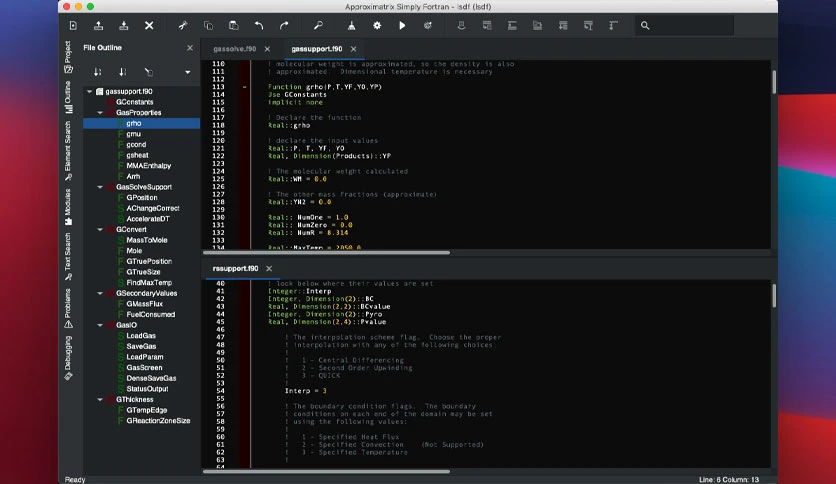Open the Debugging side panel tab

[68, 358]
